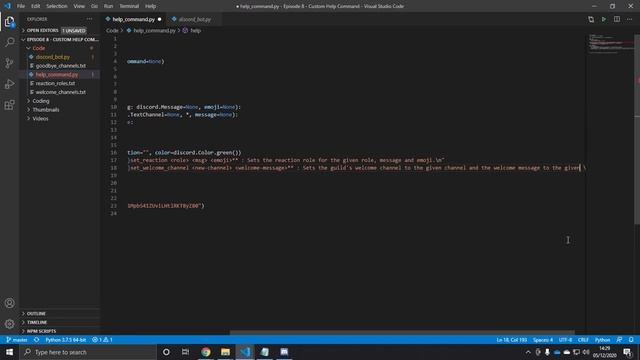The image size is (640, 360).
Task: Open the Help menu
Action: pyautogui.click(x=151, y=6)
